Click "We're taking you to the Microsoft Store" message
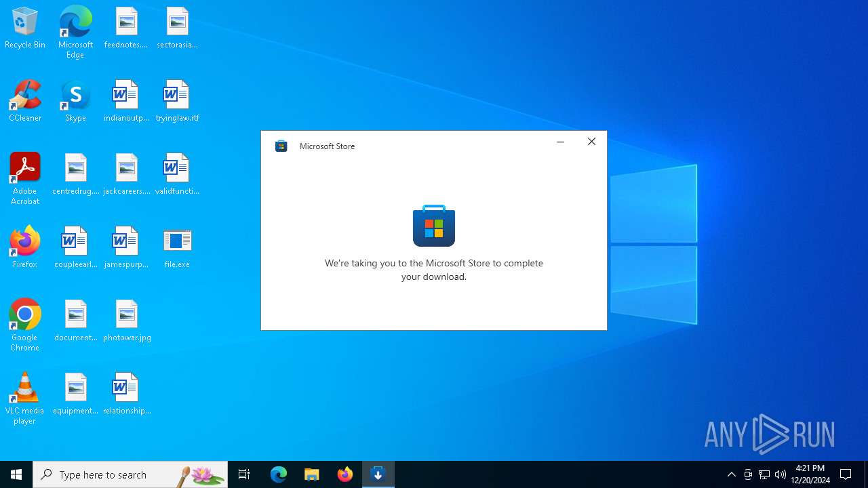The width and height of the screenshot is (868, 488). coord(434,270)
